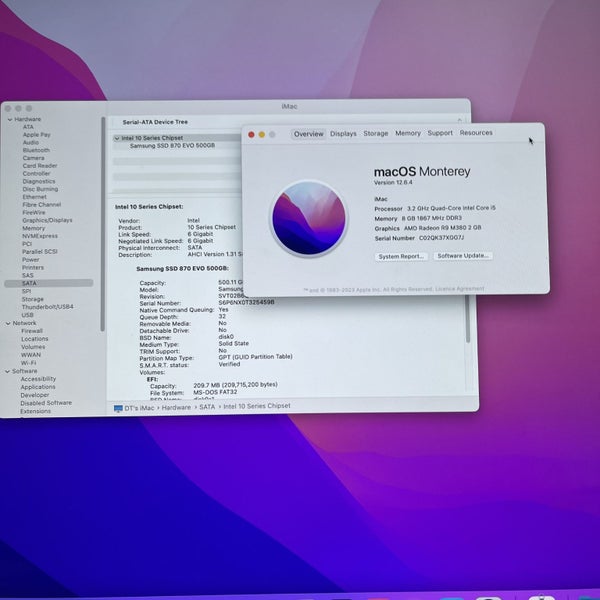Open the Licence Agreement link
The height and width of the screenshot is (600, 600).
coord(460,289)
